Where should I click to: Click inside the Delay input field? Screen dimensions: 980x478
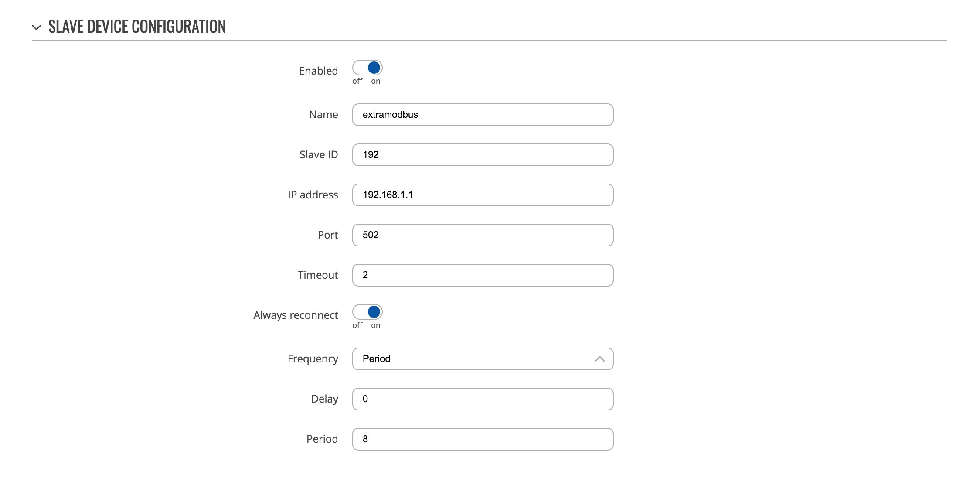[x=483, y=399]
